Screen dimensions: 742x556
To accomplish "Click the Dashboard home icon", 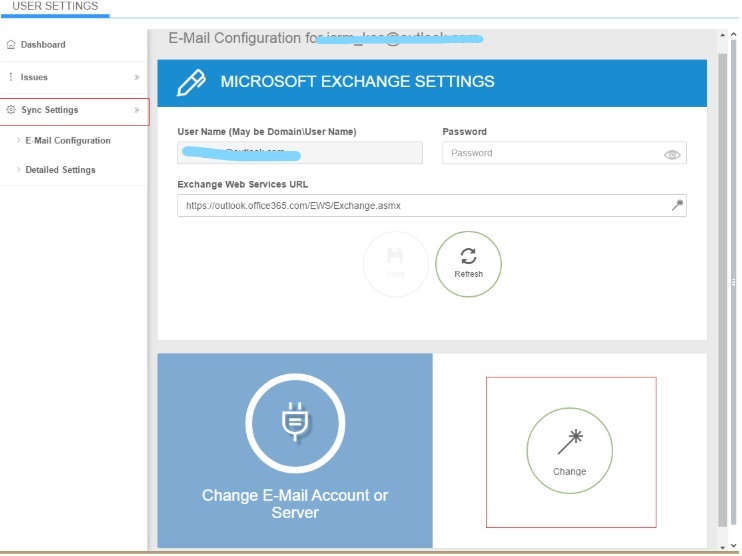I will [10, 44].
